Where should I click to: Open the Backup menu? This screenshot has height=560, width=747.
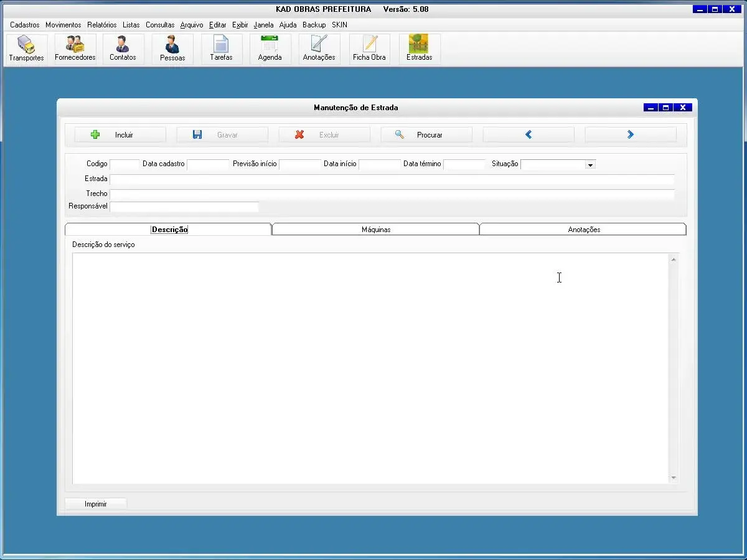pyautogui.click(x=314, y=25)
